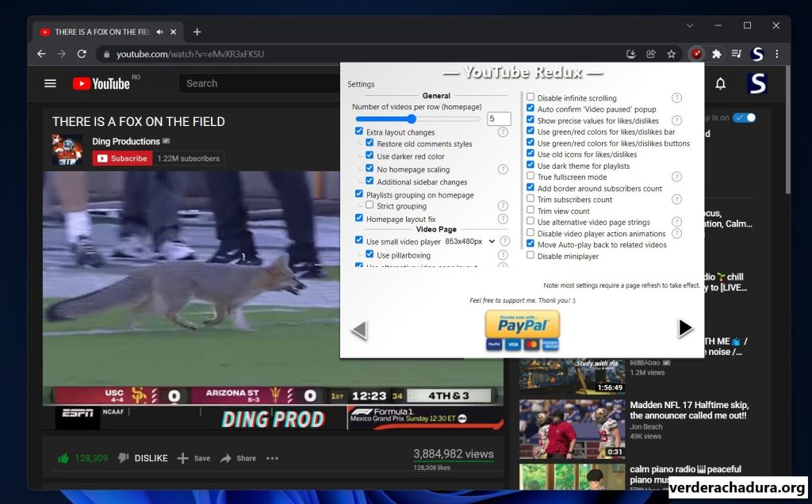The height and width of the screenshot is (504, 812).
Task: Click the share page icon in address bar
Action: [651, 54]
